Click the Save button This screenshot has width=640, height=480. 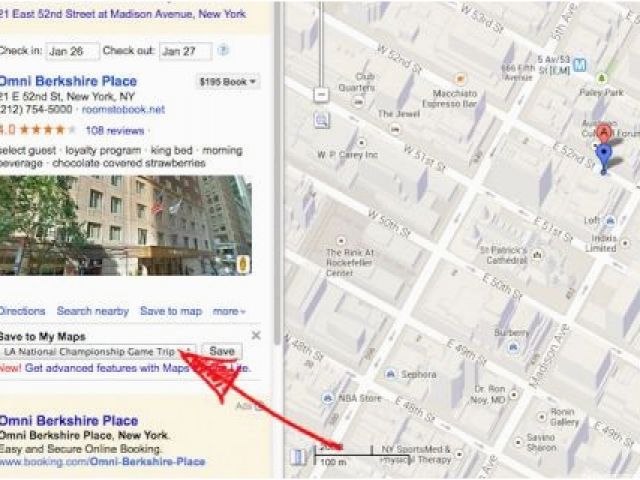(x=222, y=351)
